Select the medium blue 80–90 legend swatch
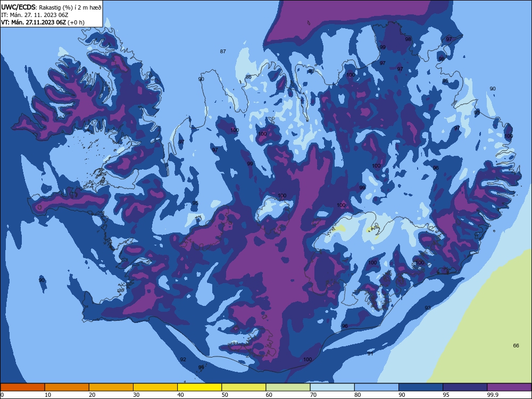 (377, 387)
